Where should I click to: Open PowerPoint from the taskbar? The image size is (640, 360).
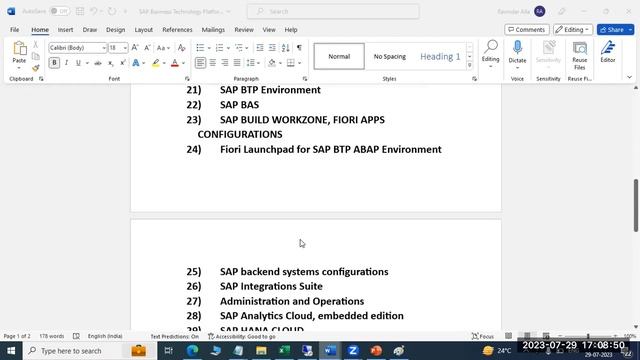376,351
